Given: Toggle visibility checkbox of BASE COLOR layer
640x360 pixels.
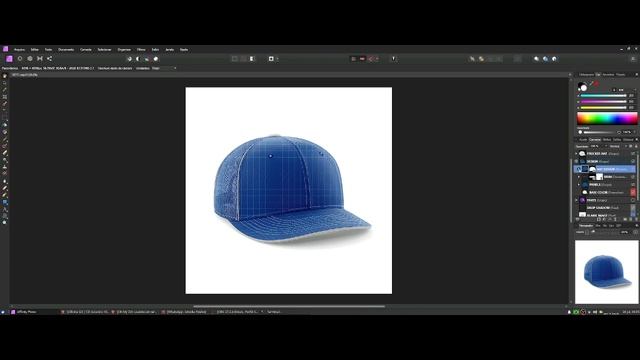Looking at the screenshot, I should point(633,192).
